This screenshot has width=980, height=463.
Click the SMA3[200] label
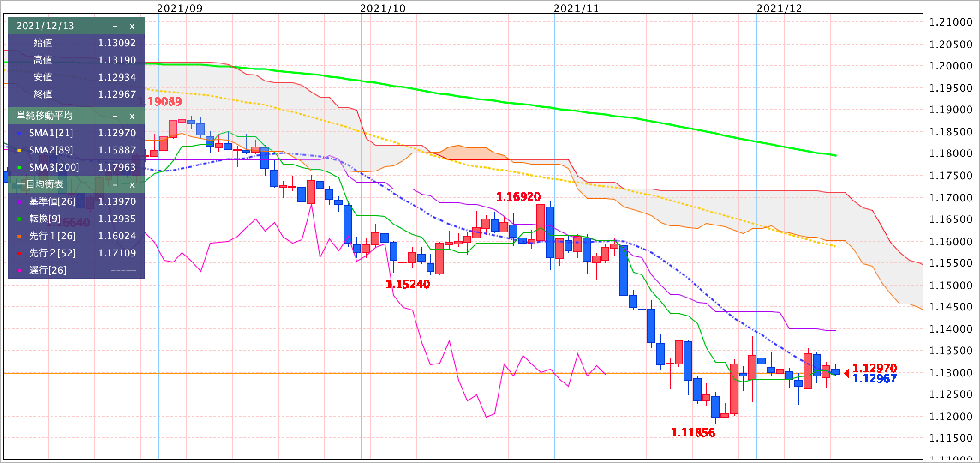54,168
